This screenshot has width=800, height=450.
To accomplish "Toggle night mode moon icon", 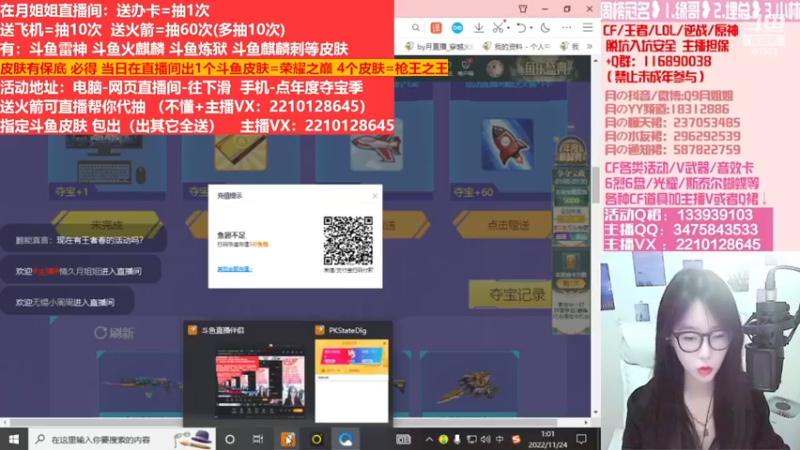I will (545, 28).
